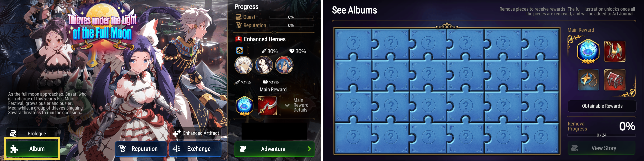
Task: Open the Album puzzle button
Action: (x=32, y=149)
